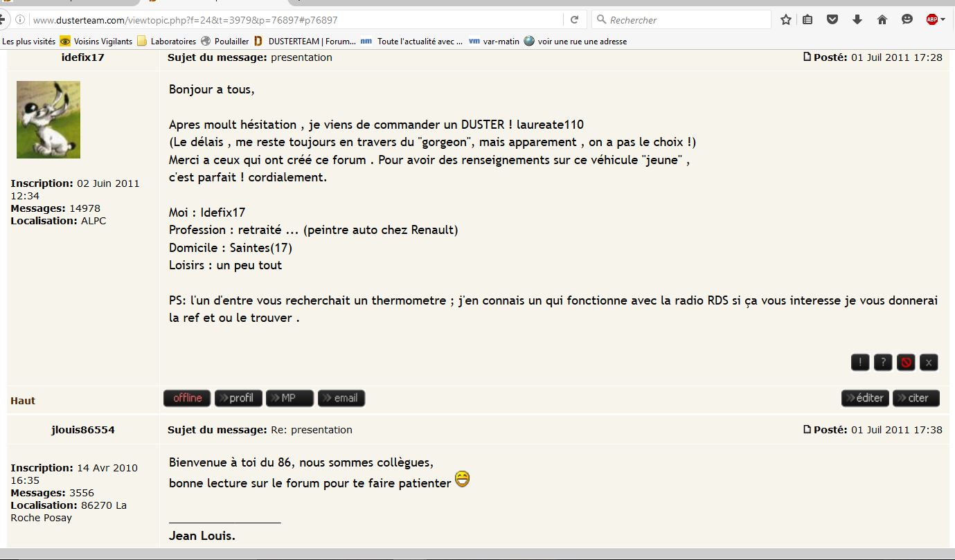Open the Poulailler bookmark
The width and height of the screenshot is (955, 560).
tap(225, 42)
